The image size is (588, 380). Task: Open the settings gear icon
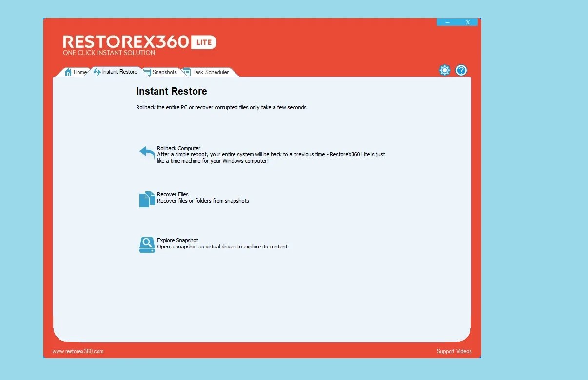click(444, 70)
